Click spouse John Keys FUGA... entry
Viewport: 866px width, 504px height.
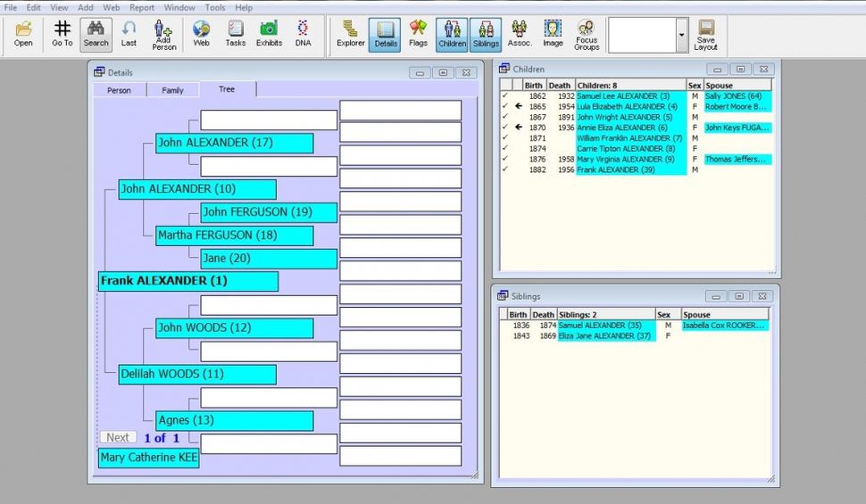pyautogui.click(x=737, y=128)
